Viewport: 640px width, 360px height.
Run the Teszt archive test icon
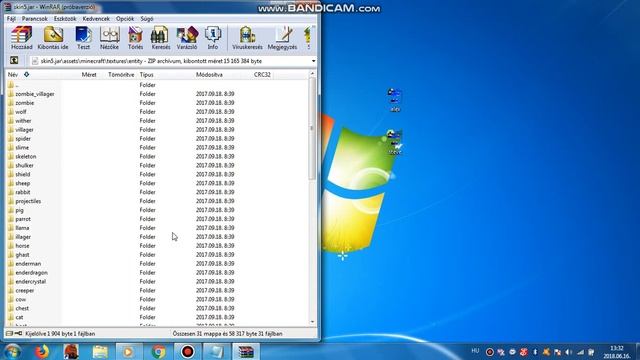tap(83, 38)
